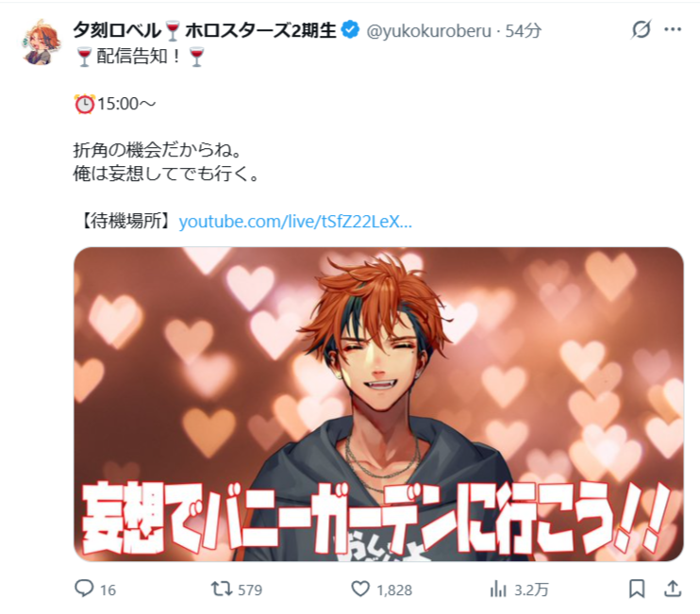The width and height of the screenshot is (700, 614).
Task: Click the reply speech bubble icon
Action: (x=84, y=589)
